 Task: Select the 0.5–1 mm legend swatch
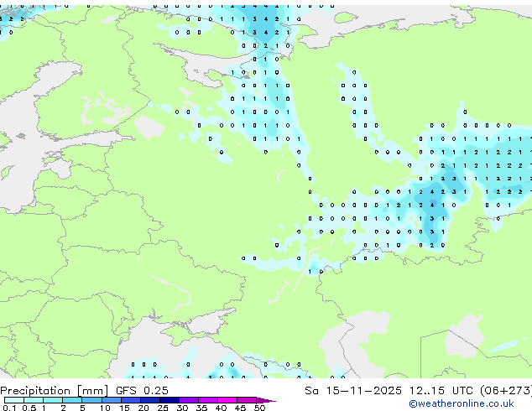(34, 400)
